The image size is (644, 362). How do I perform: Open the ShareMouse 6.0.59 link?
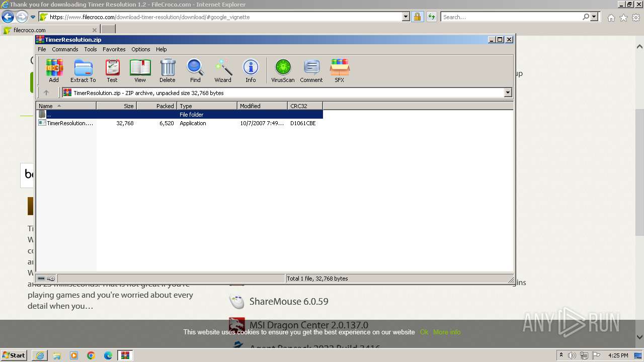(289, 302)
